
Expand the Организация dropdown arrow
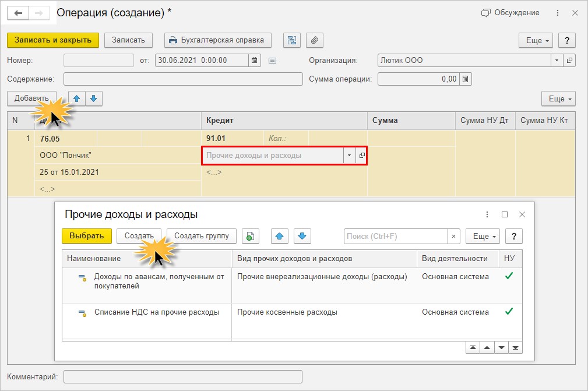557,61
